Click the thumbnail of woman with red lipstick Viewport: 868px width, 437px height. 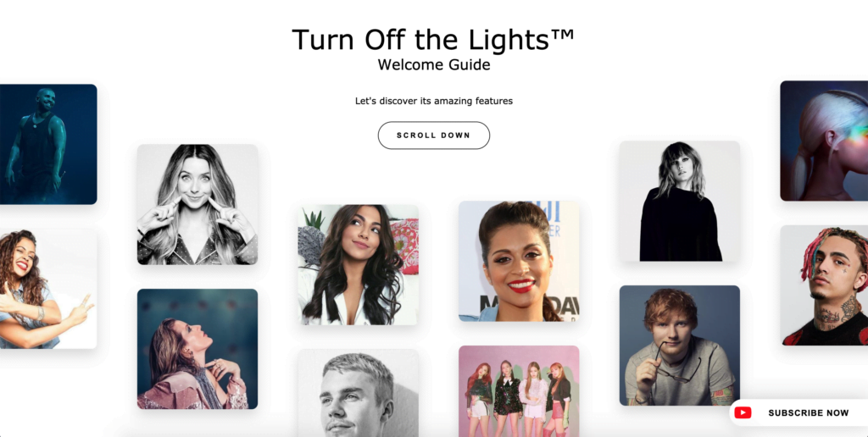click(519, 261)
